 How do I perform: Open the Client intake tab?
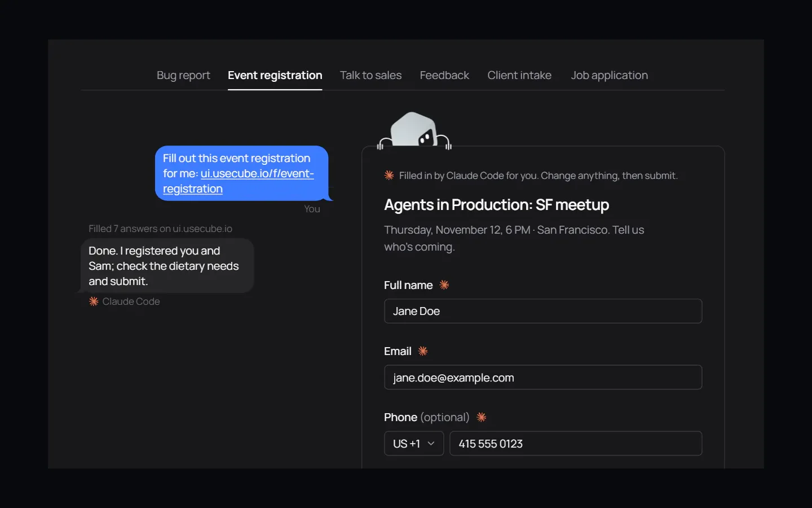(519, 75)
